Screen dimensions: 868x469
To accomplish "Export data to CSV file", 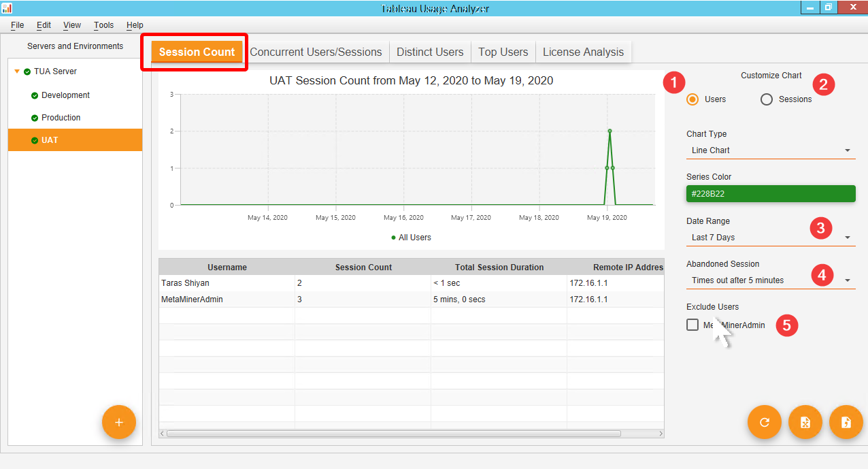I will tap(846, 422).
